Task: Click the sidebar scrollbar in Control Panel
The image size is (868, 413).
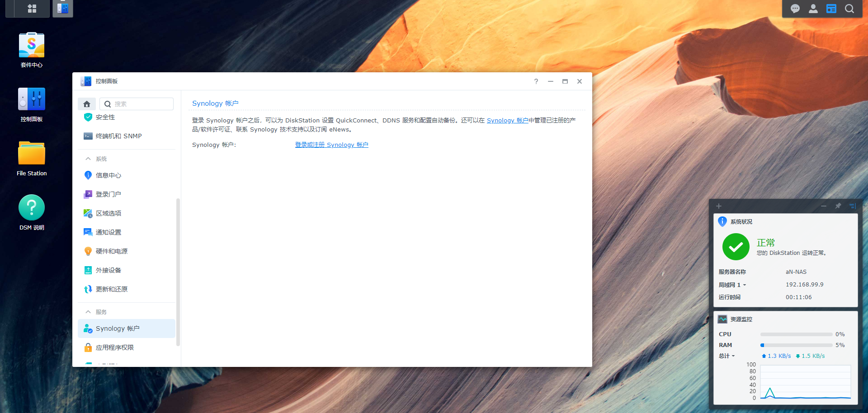Action: pyautogui.click(x=178, y=272)
